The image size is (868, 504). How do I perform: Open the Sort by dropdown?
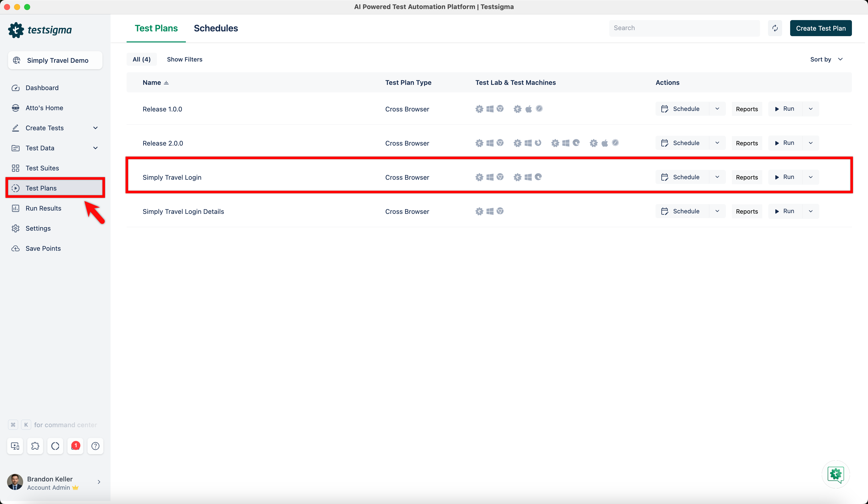[x=826, y=59]
